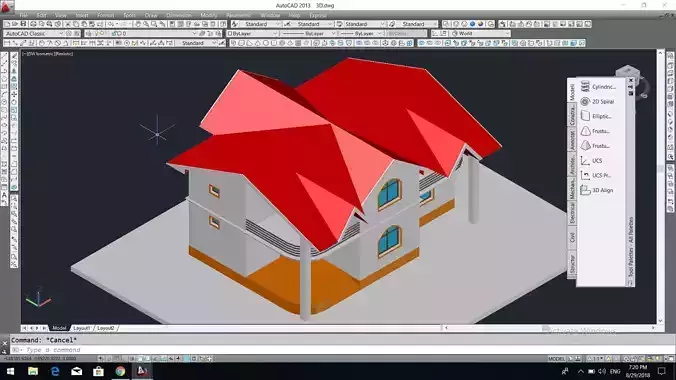Viewport: 676px width, 380px height.
Task: Open the linetype ByLayer dropdown
Action: pos(309,33)
